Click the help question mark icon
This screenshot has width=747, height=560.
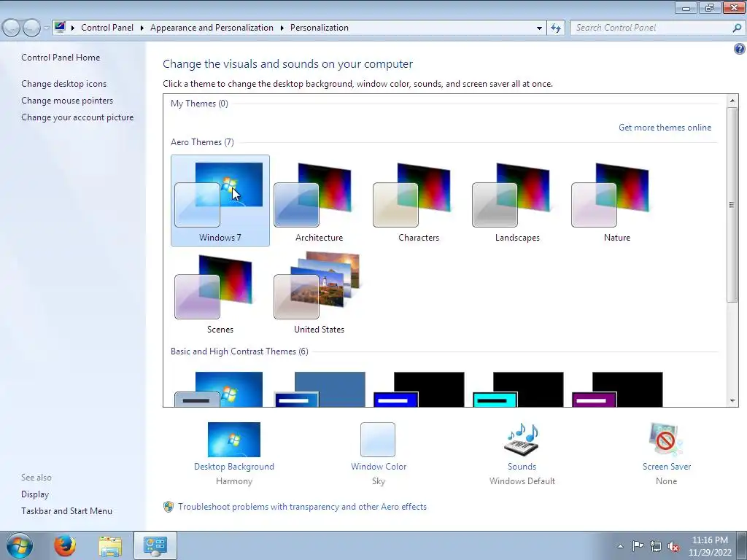pos(740,49)
